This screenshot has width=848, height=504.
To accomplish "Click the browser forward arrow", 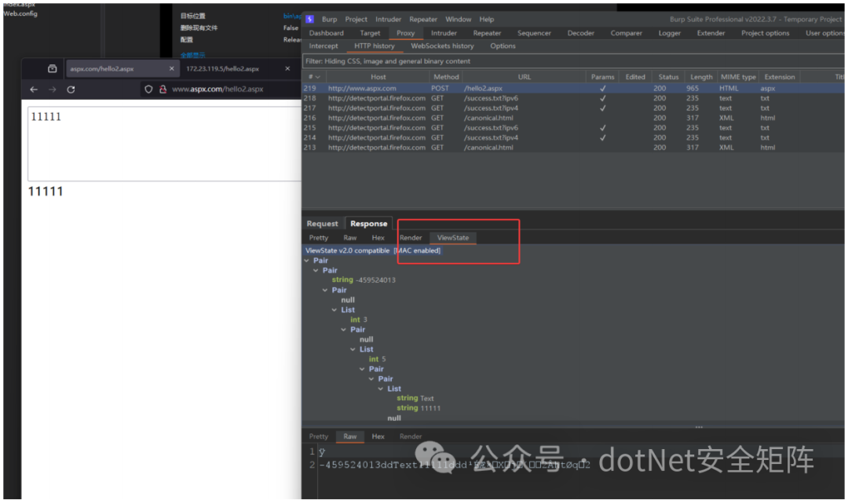I will point(53,89).
